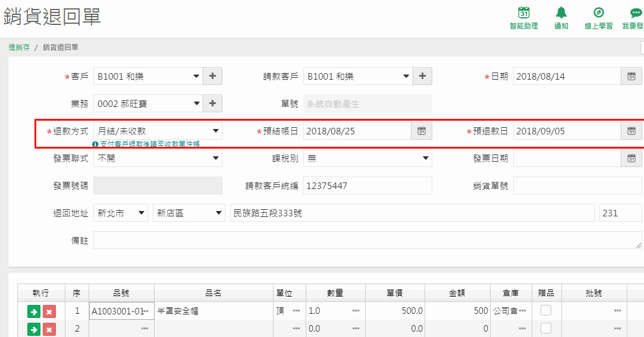This screenshot has width=644, height=337.
Task: Add new customer with plus button beside 客戶
Action: [212, 76]
